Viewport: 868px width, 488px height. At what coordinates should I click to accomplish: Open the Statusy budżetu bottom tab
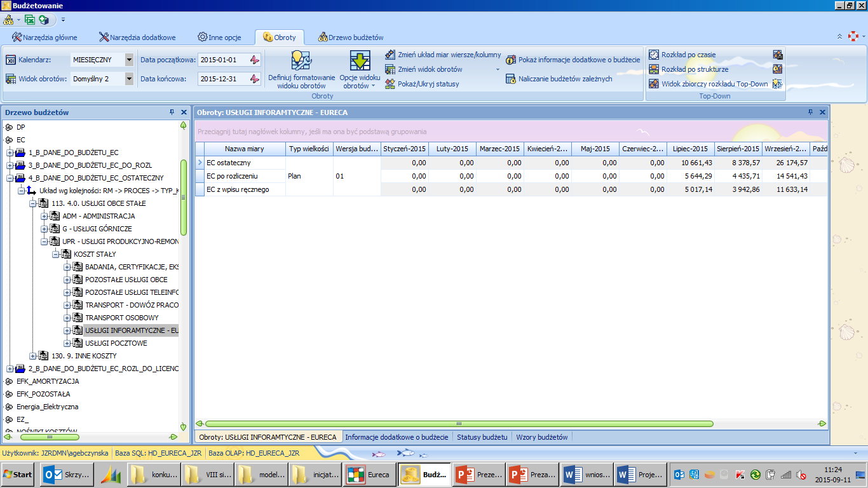[x=482, y=437]
